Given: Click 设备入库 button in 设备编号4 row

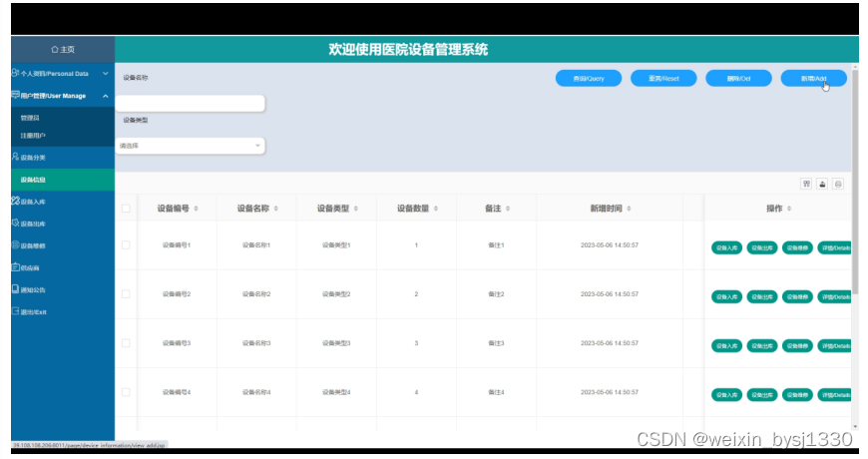Looking at the screenshot, I should click(x=726, y=395).
